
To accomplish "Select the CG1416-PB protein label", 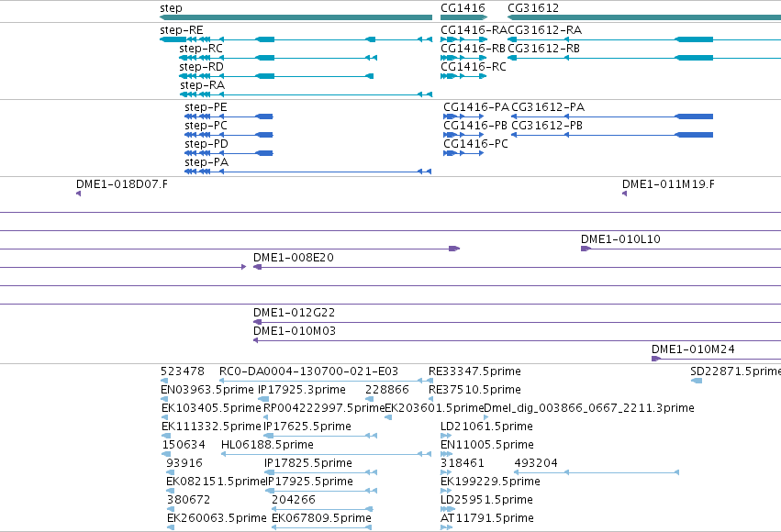I will pyautogui.click(x=475, y=126).
